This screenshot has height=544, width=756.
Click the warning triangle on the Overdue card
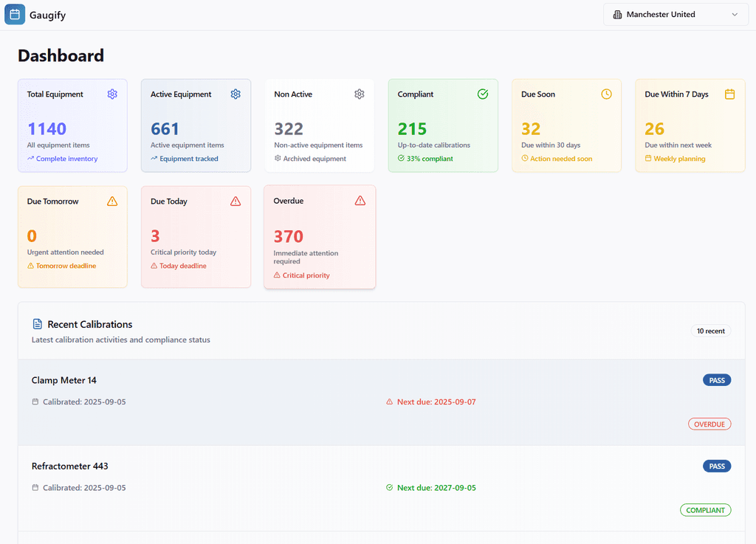[x=360, y=200]
